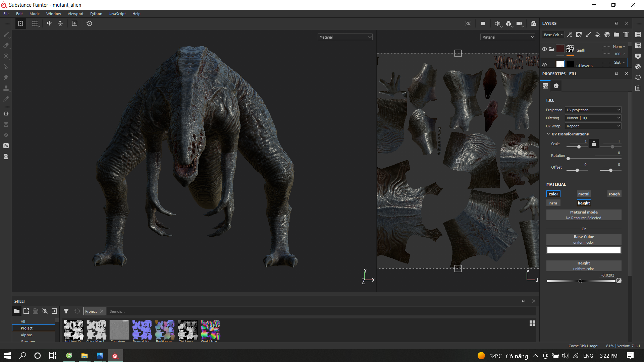Viewport: 644px width, 362px height.
Task: Select the Material Picker eyedropper
Action: [6, 99]
